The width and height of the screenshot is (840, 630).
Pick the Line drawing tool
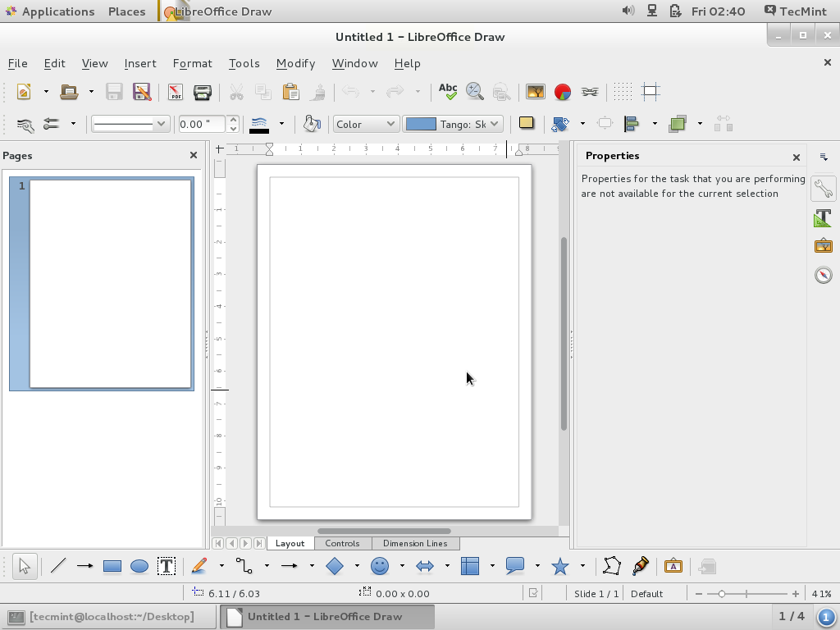[58, 566]
